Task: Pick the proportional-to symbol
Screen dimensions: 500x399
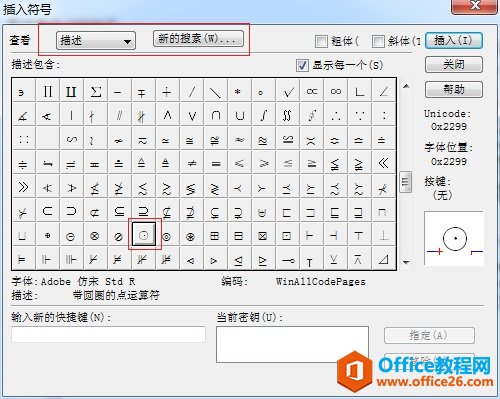Action: (x=312, y=92)
